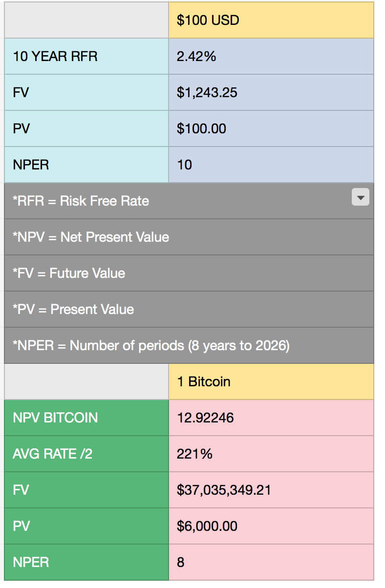This screenshot has height=588, width=385.
Task: Select the *NPER number of periods note
Action: coord(189,345)
